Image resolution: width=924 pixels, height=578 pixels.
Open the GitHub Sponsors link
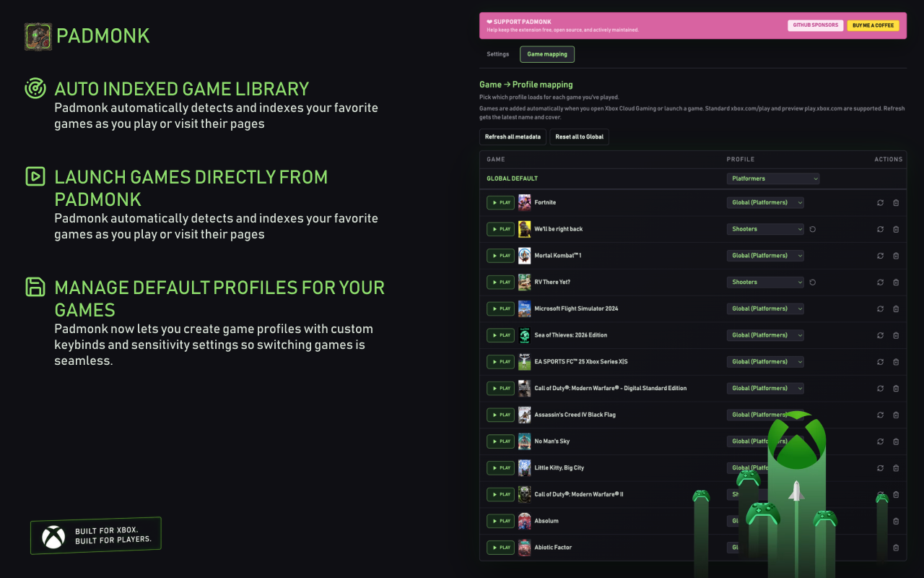pos(816,25)
